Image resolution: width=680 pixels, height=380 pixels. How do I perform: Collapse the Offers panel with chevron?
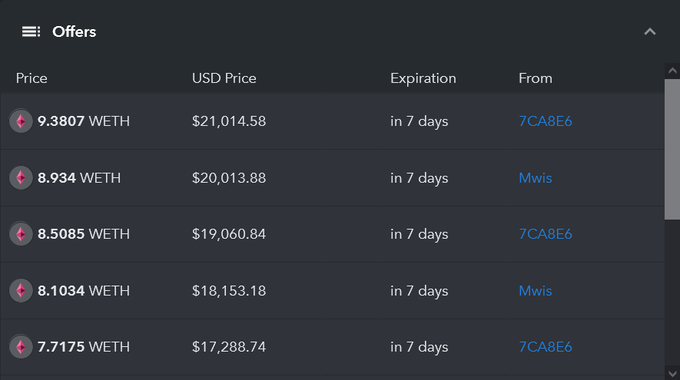click(x=650, y=32)
